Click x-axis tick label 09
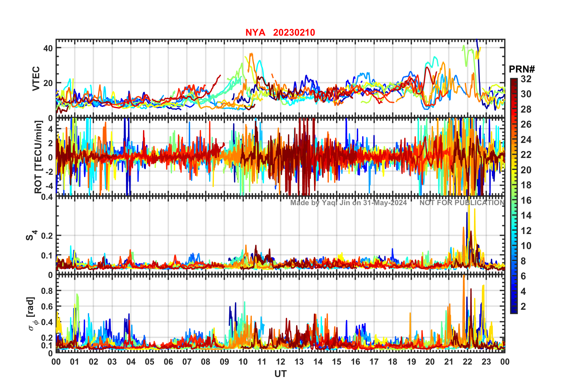 (x=224, y=362)
